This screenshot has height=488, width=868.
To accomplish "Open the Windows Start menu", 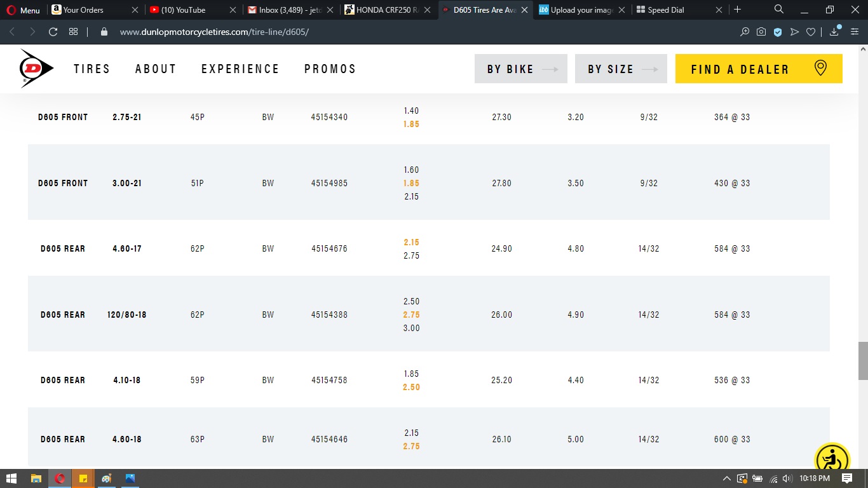I will tap(12, 478).
